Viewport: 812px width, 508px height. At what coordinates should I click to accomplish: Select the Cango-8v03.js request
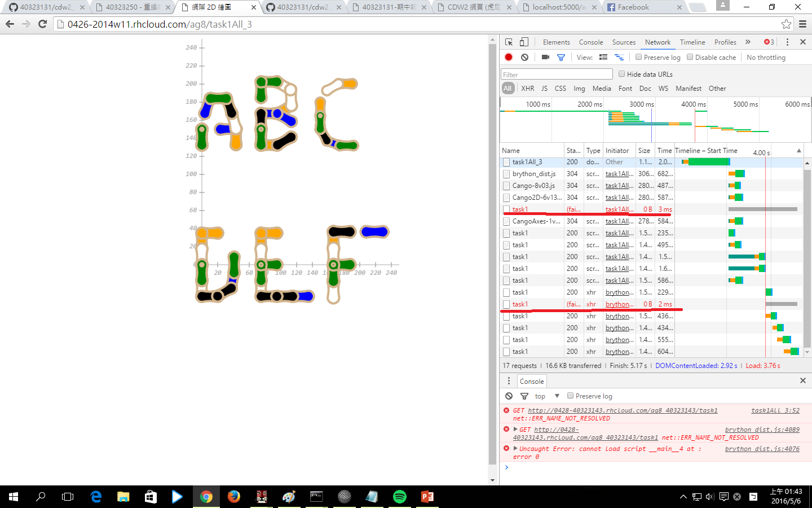click(651, 186)
